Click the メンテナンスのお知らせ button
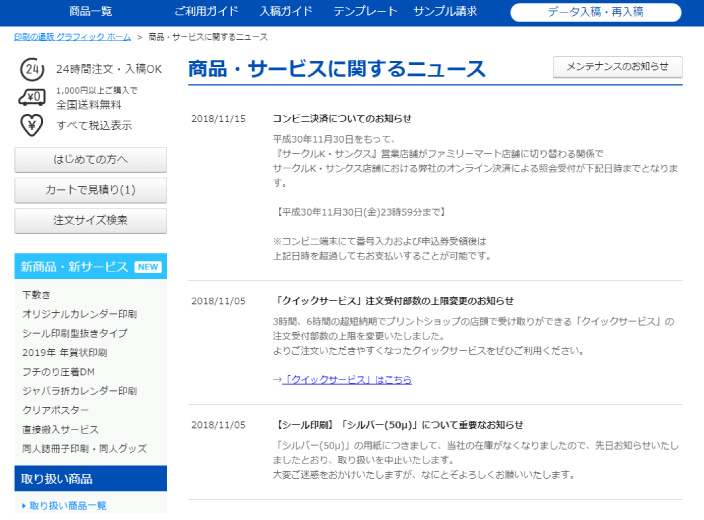The image size is (704, 520). 617,67
